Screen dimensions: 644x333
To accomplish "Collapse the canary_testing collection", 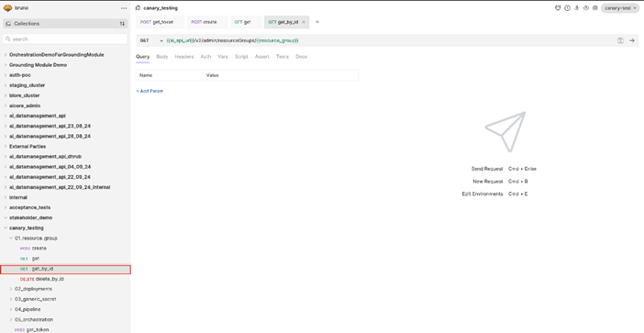I will coord(6,228).
